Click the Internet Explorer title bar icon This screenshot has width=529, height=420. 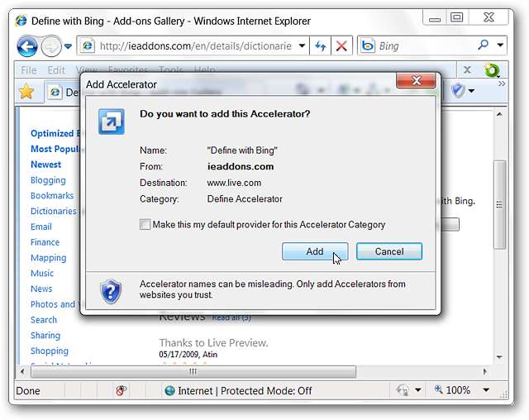21,21
